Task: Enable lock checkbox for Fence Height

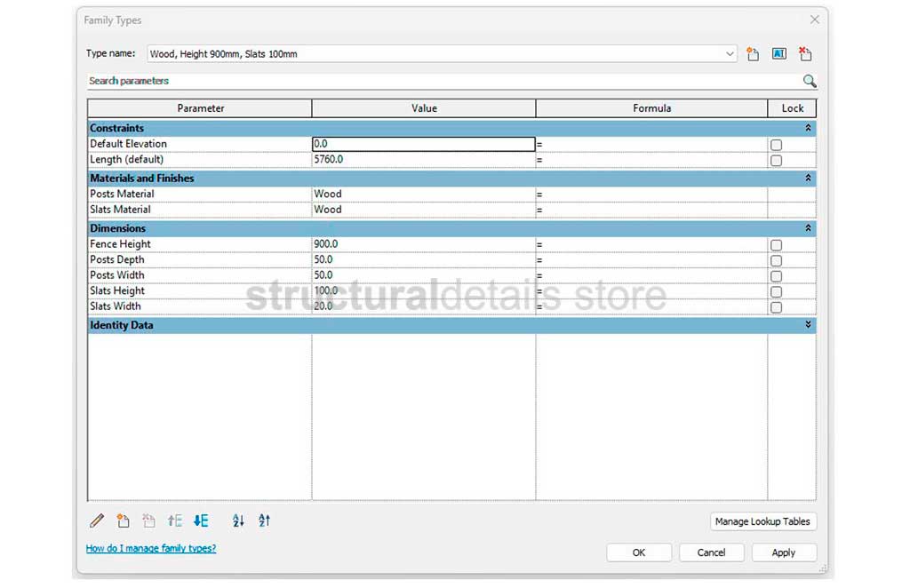Action: coord(776,245)
